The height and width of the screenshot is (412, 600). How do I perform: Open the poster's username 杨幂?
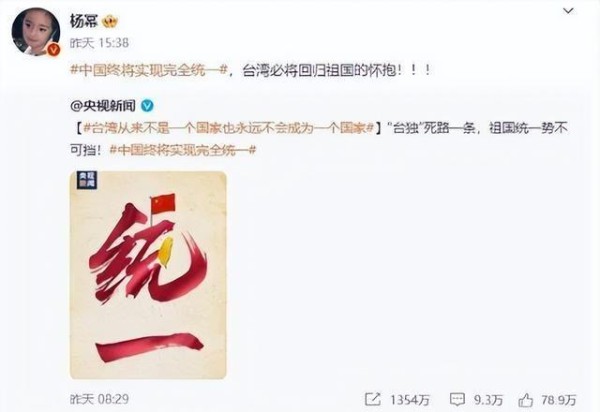83,21
